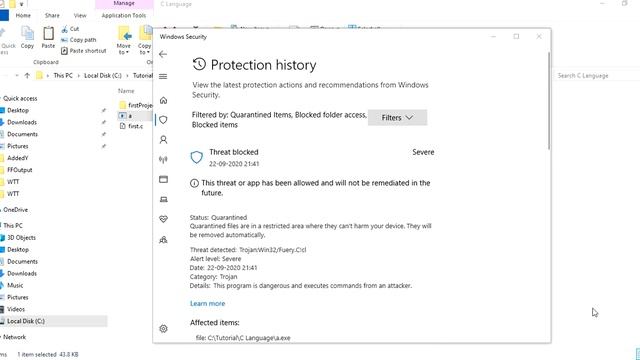Click the Search C Language field
Viewport: 640px width, 360px height.
click(x=596, y=76)
